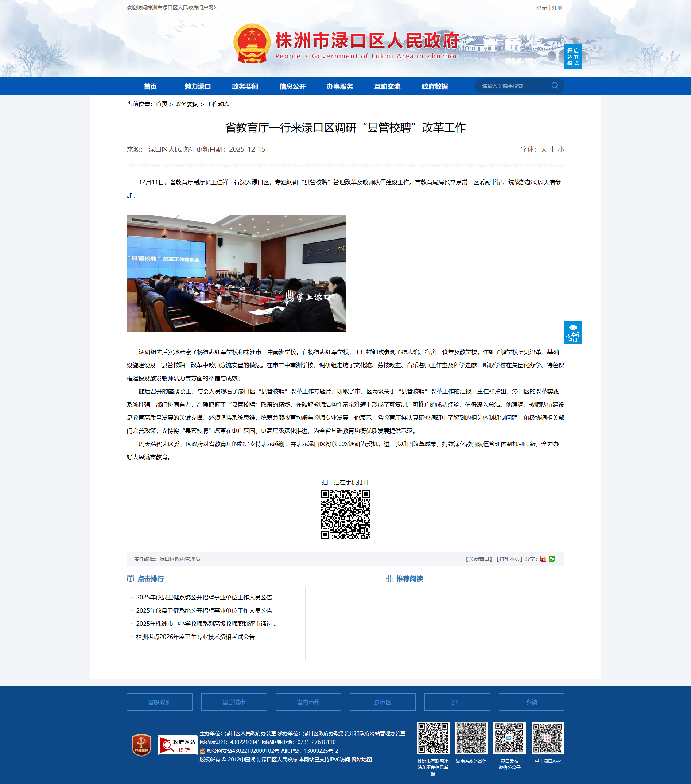Viewport: 691px width, 784px height.
Task: Click the 党政机关 badge icon
Action: [141, 745]
